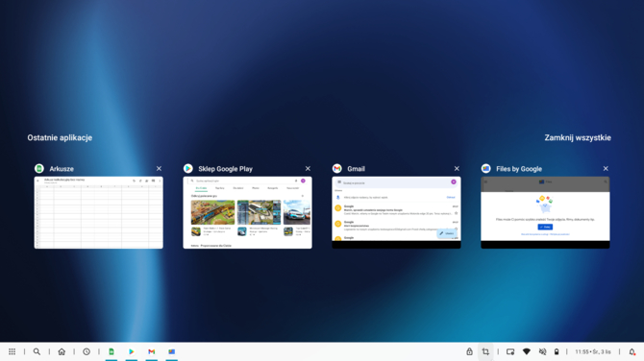Open the taskbar search magnifier
The height and width of the screenshot is (361, 644).
pos(37,351)
